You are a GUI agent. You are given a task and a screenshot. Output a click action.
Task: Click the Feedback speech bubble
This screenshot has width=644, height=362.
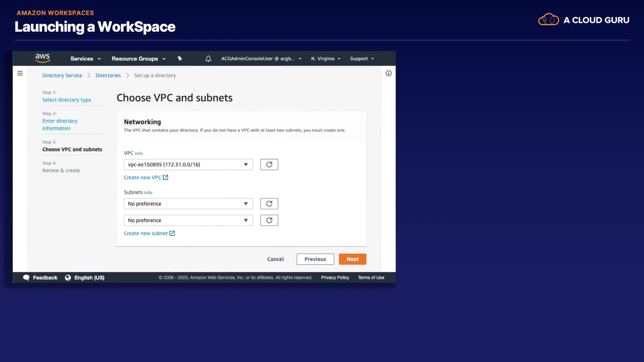[x=26, y=278]
